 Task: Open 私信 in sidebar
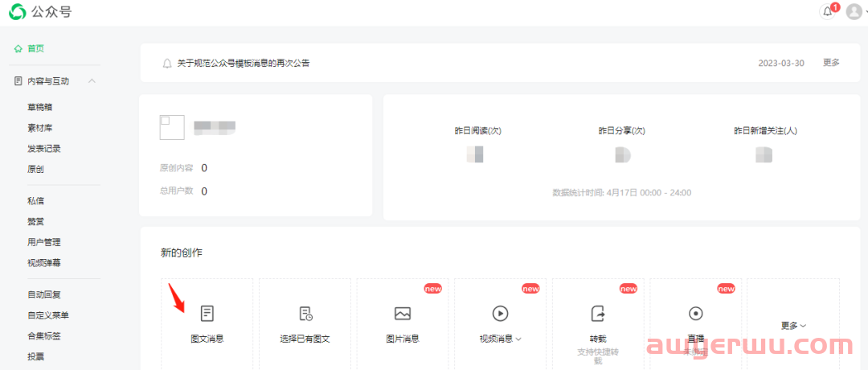tap(35, 200)
